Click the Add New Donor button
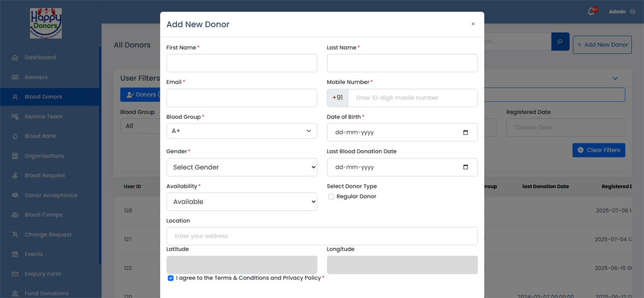Image resolution: width=644 pixels, height=298 pixels. click(602, 44)
